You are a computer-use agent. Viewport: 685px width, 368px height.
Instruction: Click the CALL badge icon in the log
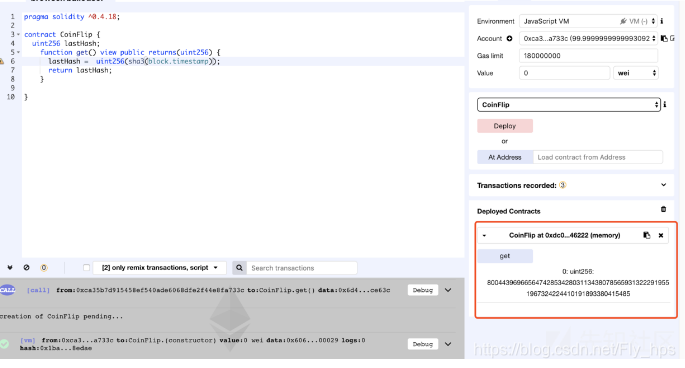point(7,290)
